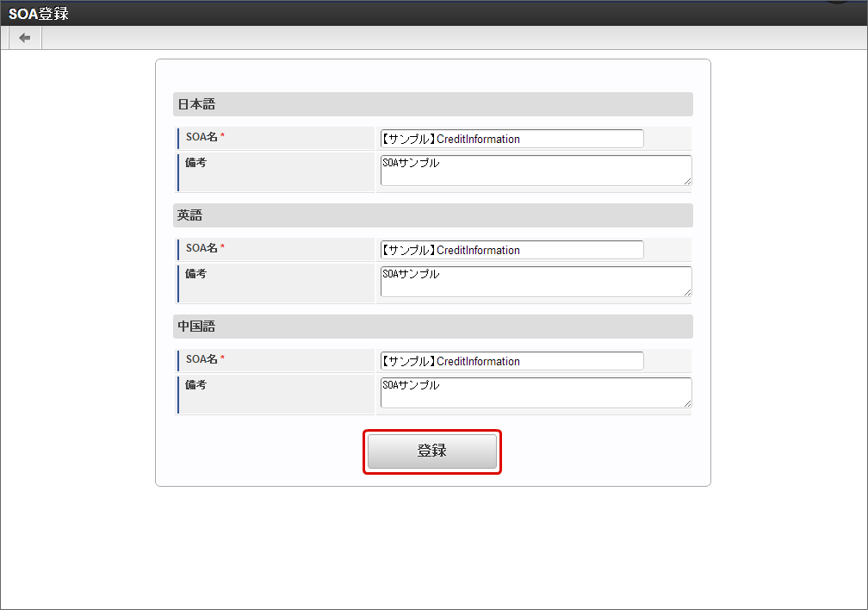Click the 備考 label in 中国語 section

coord(195,384)
